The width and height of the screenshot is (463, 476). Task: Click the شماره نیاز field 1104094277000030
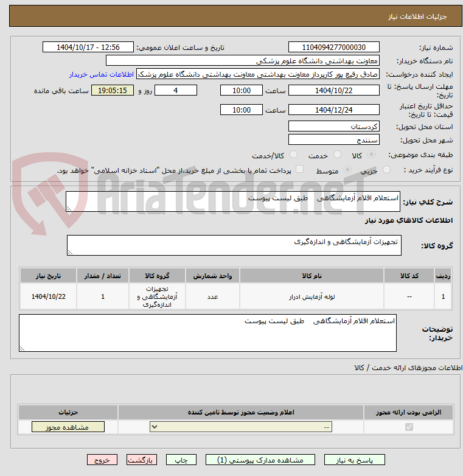[x=334, y=47]
